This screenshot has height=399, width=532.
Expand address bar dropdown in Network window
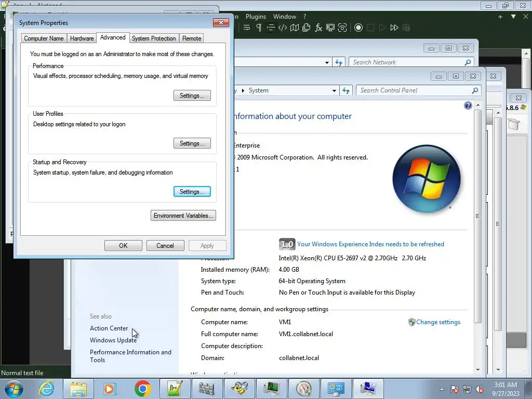tap(327, 62)
